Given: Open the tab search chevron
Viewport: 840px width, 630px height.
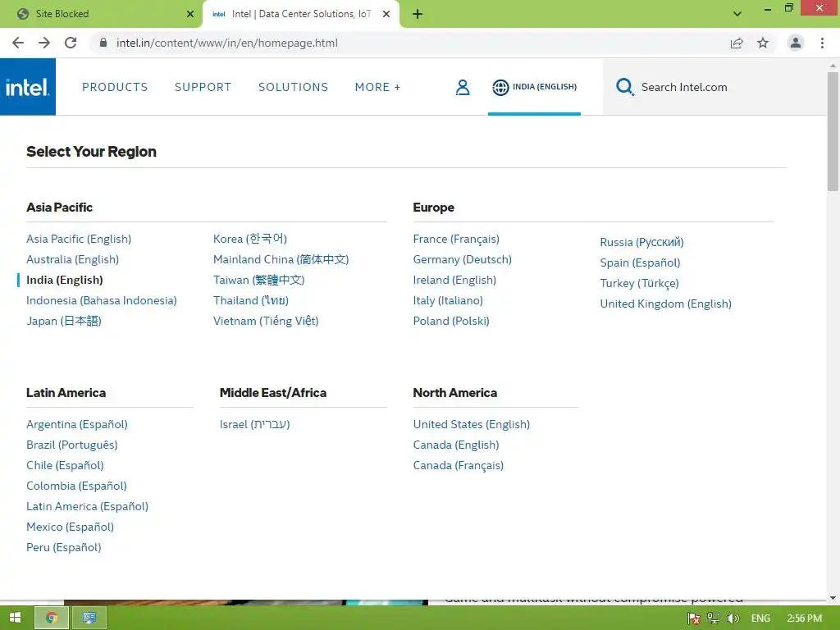Looking at the screenshot, I should point(737,14).
